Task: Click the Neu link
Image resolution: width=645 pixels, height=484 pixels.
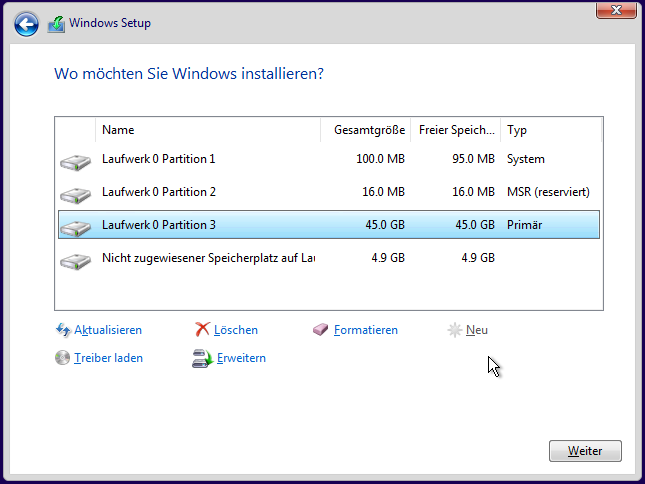Action: 477,330
